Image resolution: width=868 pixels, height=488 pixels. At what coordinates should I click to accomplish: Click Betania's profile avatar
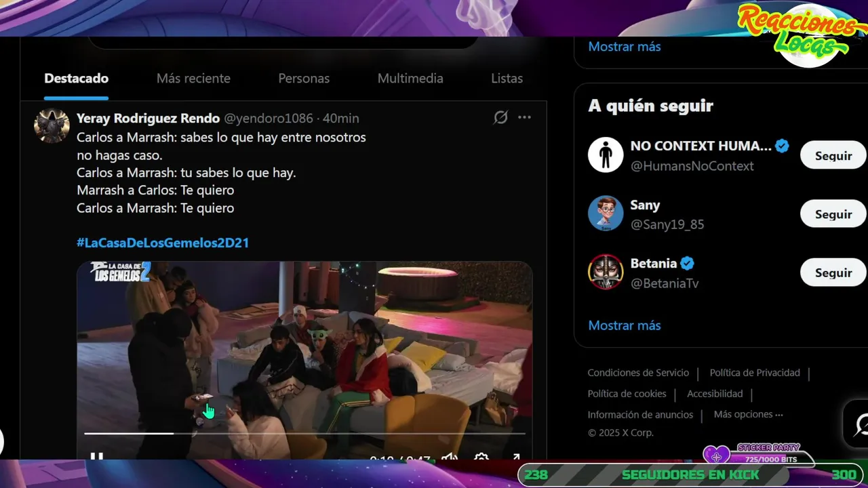[x=606, y=272]
